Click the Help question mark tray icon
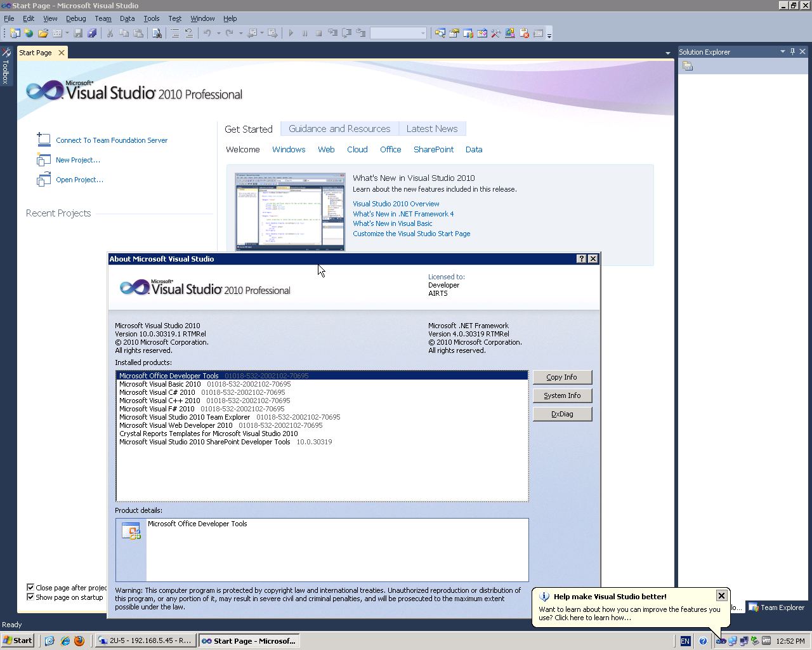 pos(703,641)
